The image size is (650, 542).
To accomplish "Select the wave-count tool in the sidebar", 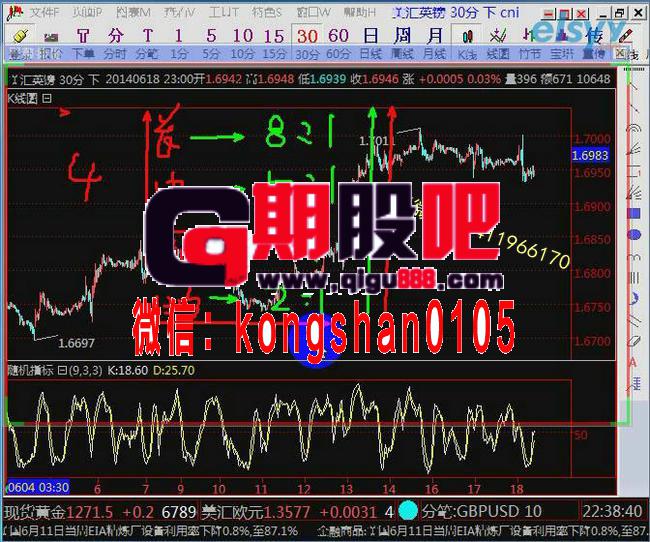I will click(x=634, y=257).
